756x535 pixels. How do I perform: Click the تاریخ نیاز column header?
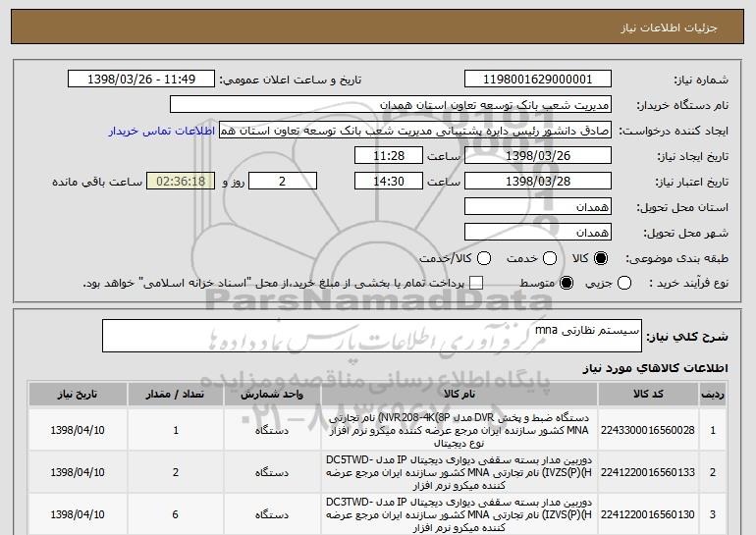point(78,395)
